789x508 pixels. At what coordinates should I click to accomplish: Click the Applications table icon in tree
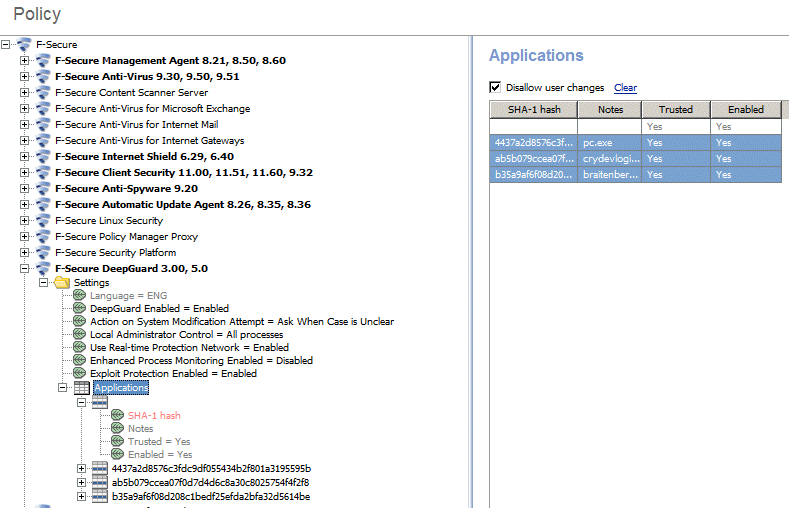pos(82,388)
